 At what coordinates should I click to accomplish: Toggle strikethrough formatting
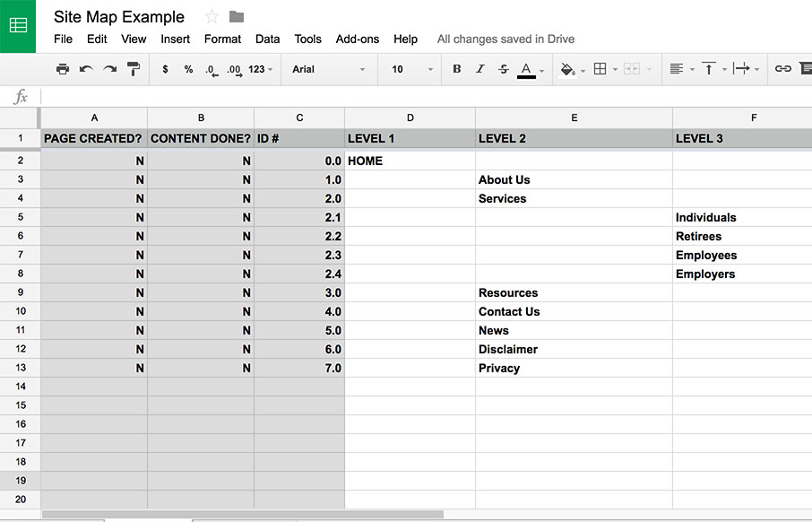(x=504, y=68)
